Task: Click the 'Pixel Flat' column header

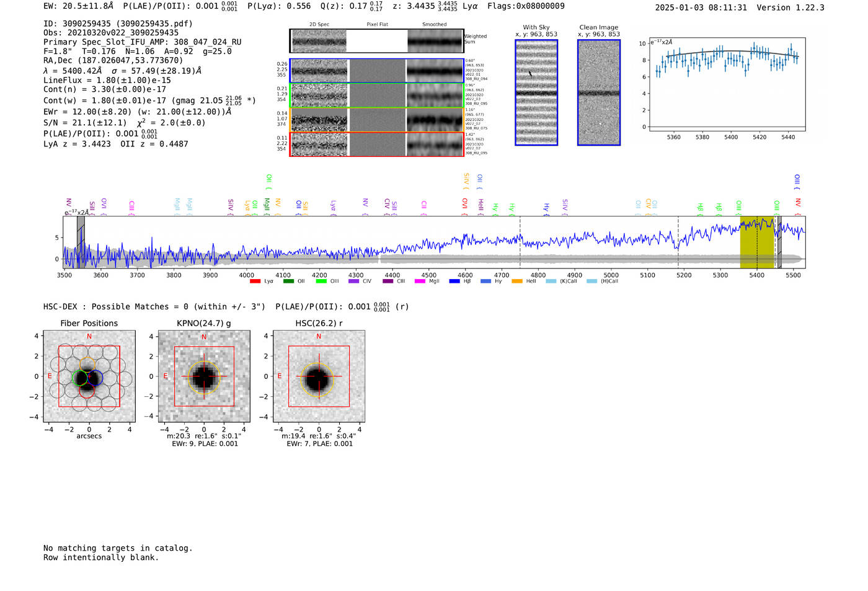Action: point(377,25)
